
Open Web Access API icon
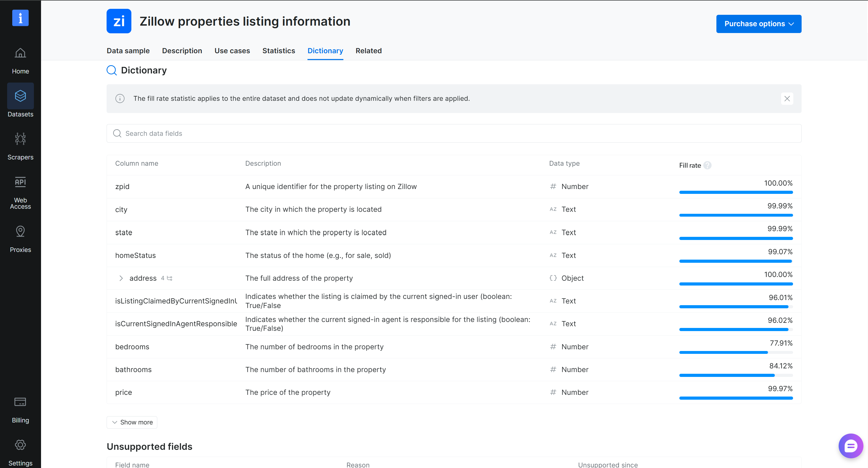20,182
